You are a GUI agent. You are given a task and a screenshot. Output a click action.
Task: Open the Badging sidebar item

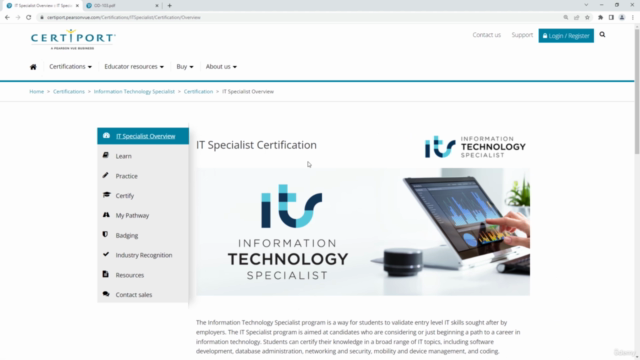pyautogui.click(x=143, y=235)
